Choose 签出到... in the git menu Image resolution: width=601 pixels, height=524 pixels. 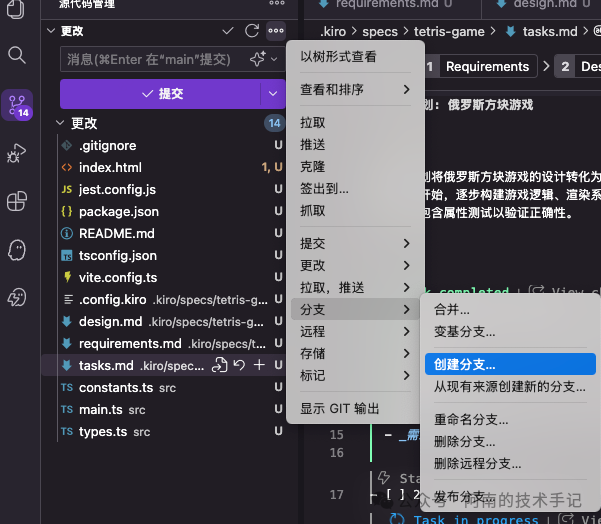point(355,189)
